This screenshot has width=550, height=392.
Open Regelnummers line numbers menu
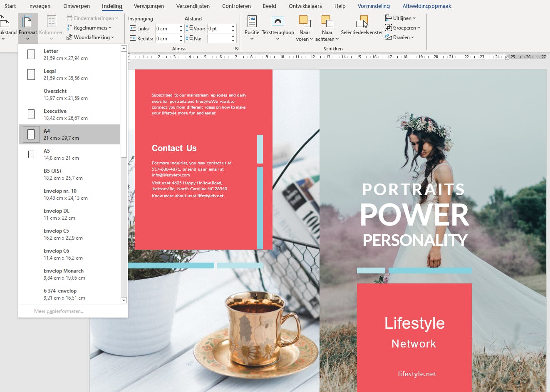tap(89, 28)
